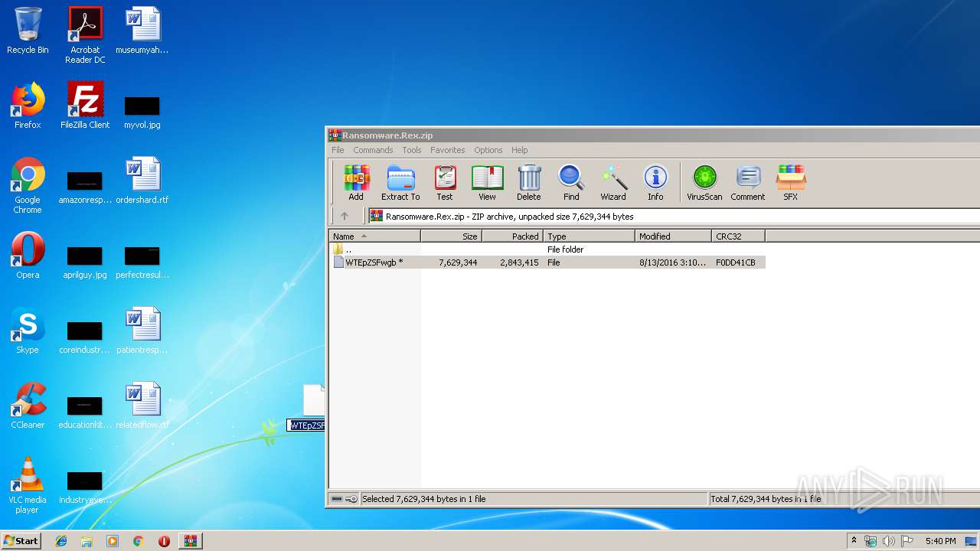Select patientresp document on desktop
The height and width of the screenshot is (551, 980).
[x=142, y=331]
